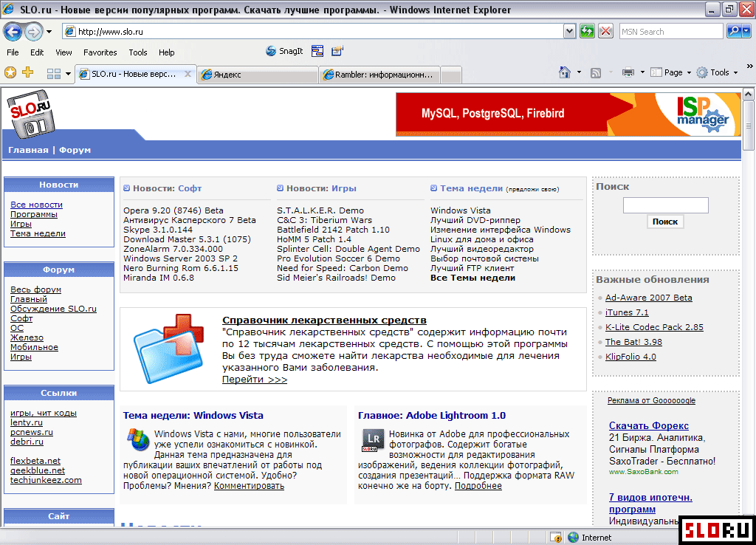Viewport: 756px width, 545px height.
Task: Click the Новости: Игры section icon
Action: click(280, 188)
